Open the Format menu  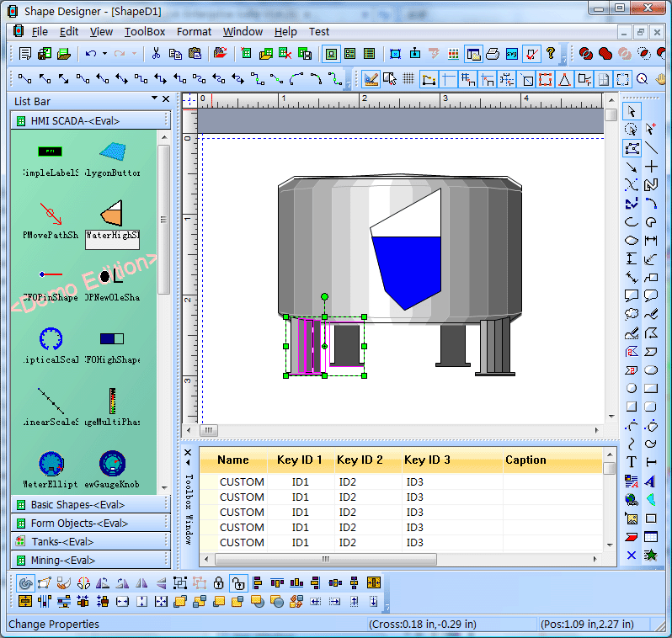[194, 31]
